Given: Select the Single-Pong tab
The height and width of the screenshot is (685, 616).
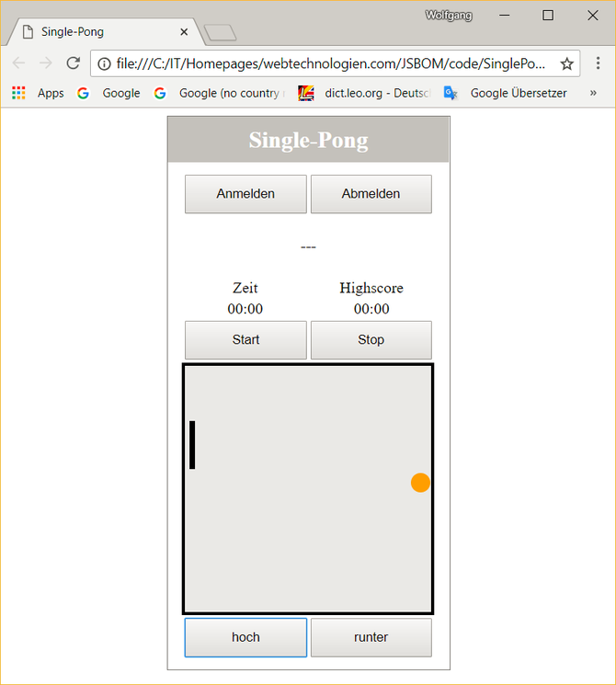Looking at the screenshot, I should click(x=105, y=32).
